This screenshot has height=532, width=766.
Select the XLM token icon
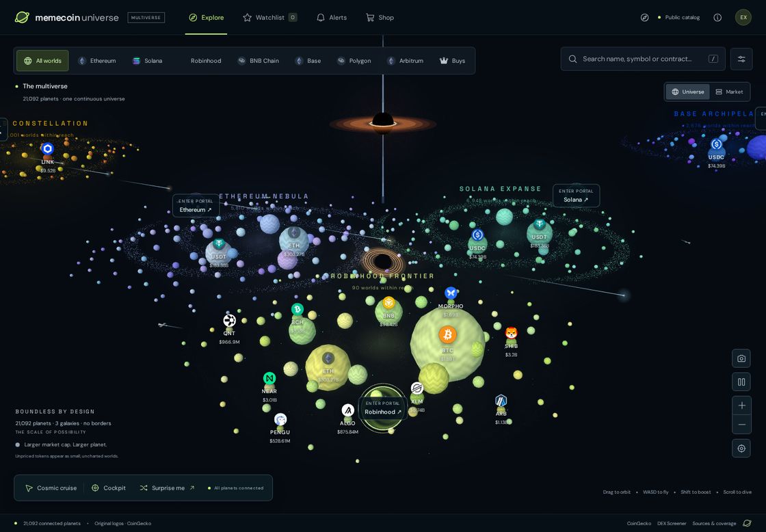417,388
